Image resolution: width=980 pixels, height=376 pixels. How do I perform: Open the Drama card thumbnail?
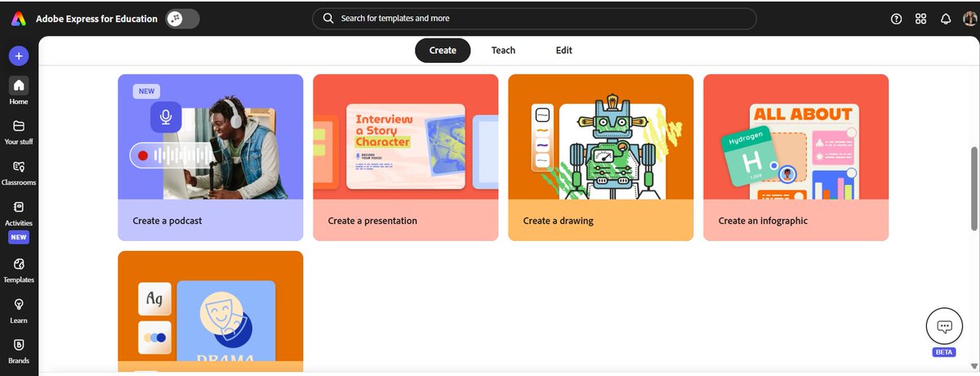210,312
